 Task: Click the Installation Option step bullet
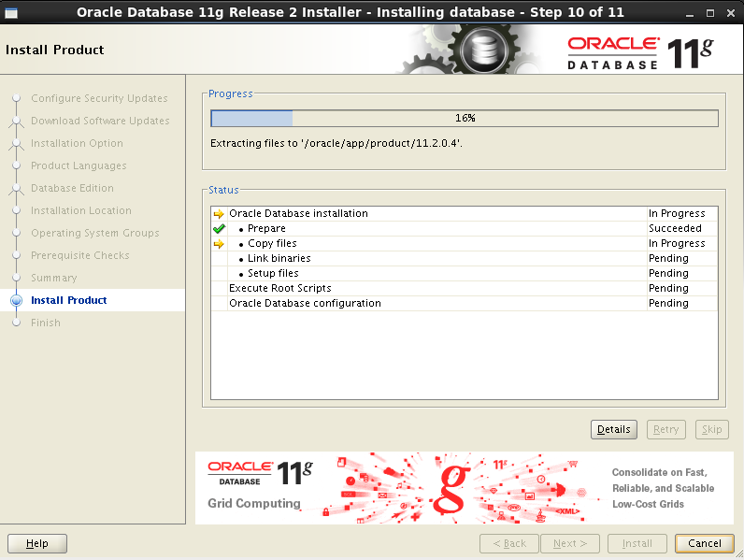coord(16,143)
